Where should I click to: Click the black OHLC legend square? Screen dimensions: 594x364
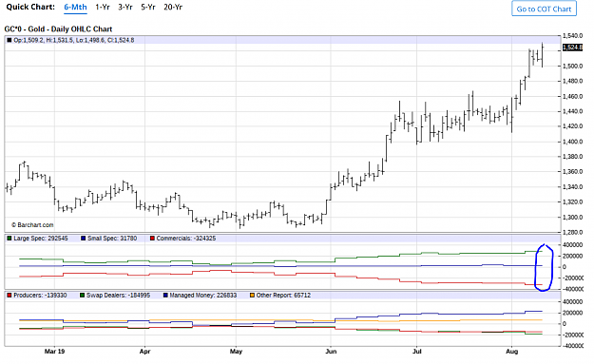point(10,40)
